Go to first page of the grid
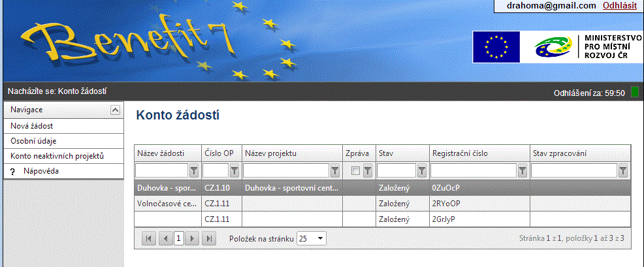644x267 pixels. click(149, 238)
